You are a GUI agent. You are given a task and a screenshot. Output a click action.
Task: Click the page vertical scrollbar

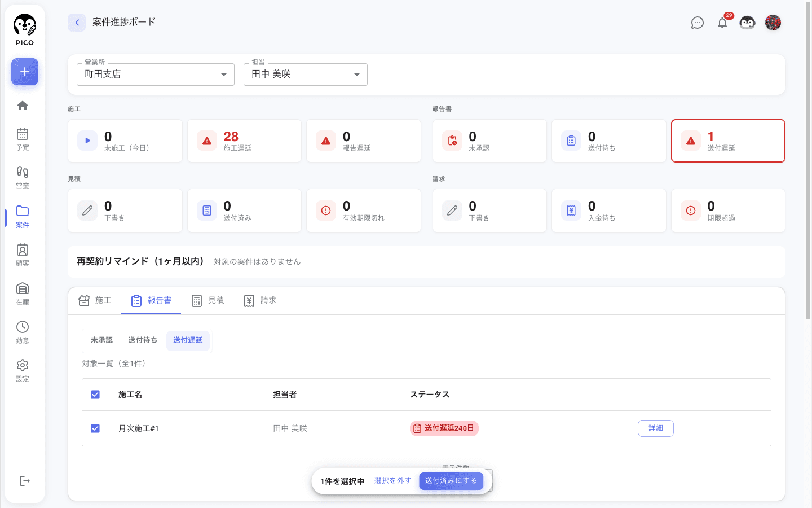[808, 161]
